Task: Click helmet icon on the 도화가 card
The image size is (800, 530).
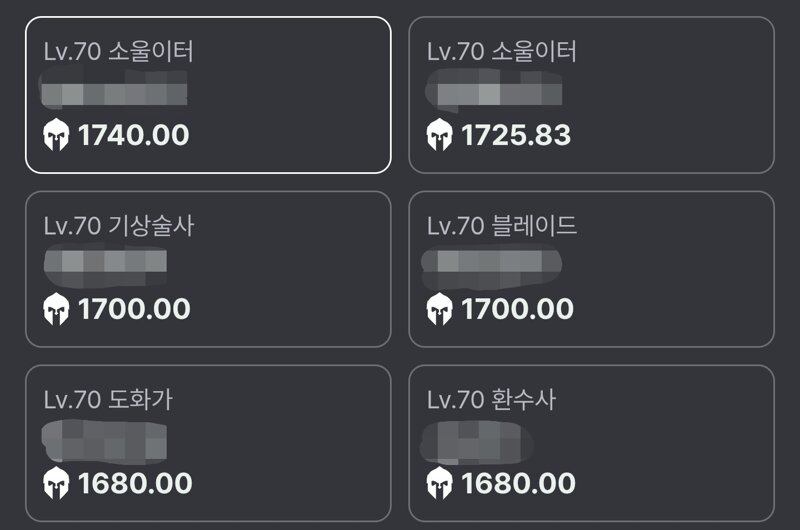Action: coord(56,483)
